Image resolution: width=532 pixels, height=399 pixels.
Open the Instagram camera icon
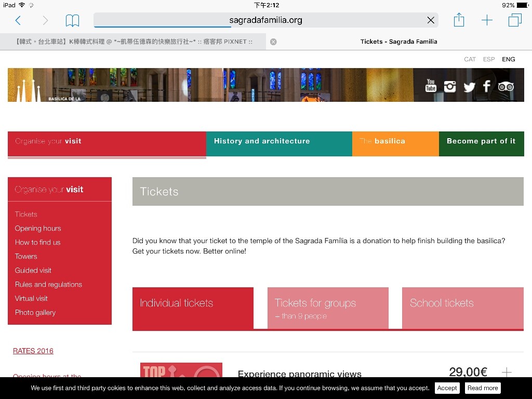(x=450, y=87)
